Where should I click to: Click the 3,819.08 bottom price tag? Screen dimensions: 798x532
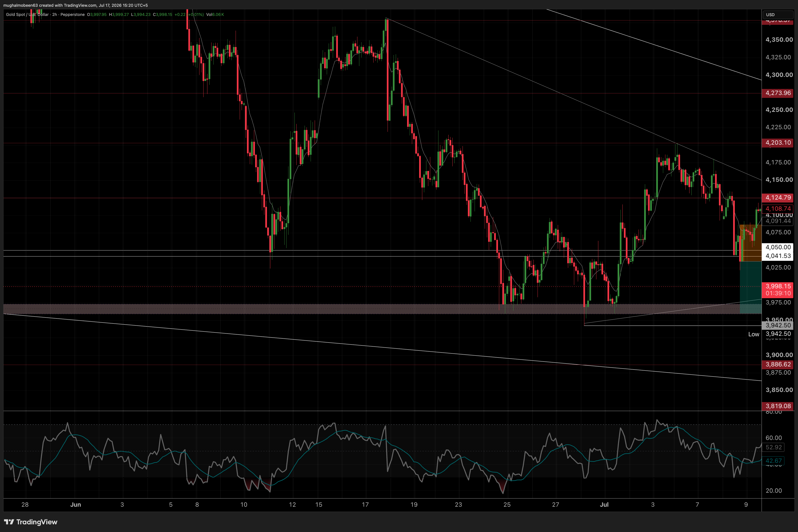[x=778, y=406]
